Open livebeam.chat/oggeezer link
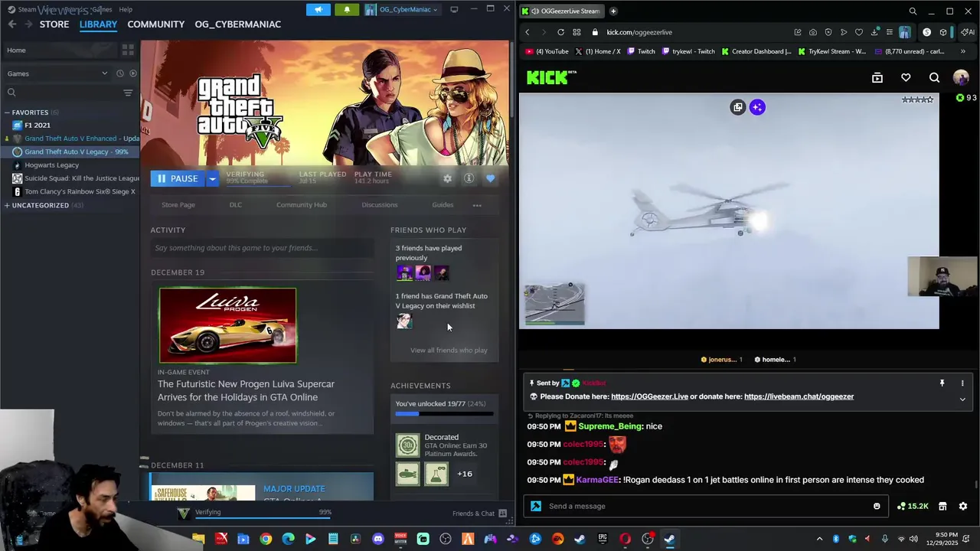Image resolution: width=980 pixels, height=551 pixels. [x=799, y=396]
